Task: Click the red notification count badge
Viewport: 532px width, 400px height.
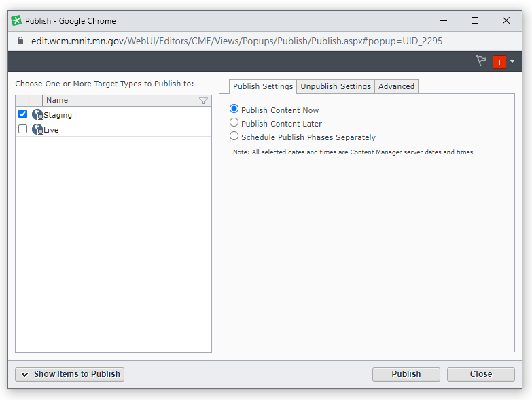Action: pyautogui.click(x=499, y=62)
